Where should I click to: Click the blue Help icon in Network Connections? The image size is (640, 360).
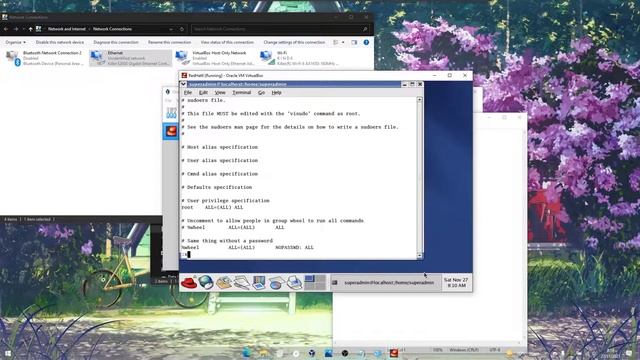(x=366, y=42)
